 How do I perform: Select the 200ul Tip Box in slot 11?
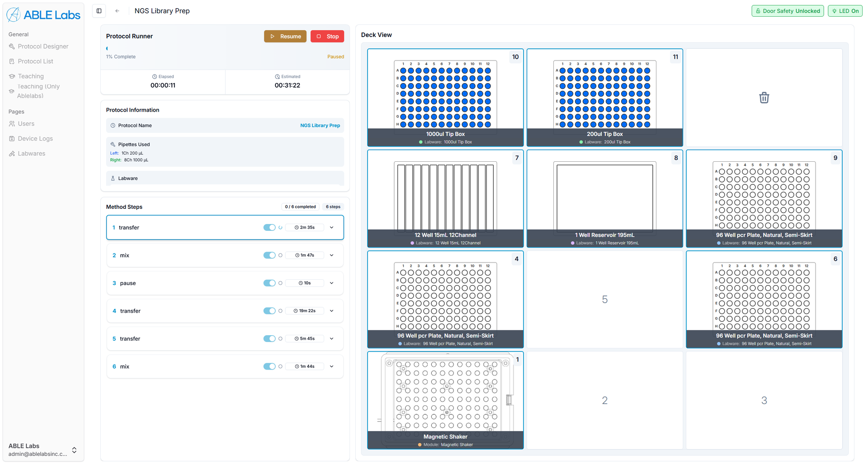tap(605, 98)
